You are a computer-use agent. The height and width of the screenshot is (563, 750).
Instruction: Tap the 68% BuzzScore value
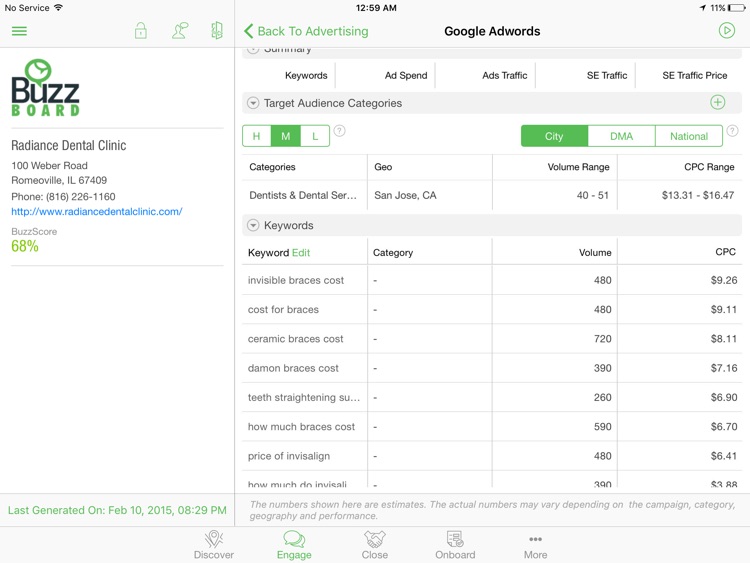coord(25,246)
